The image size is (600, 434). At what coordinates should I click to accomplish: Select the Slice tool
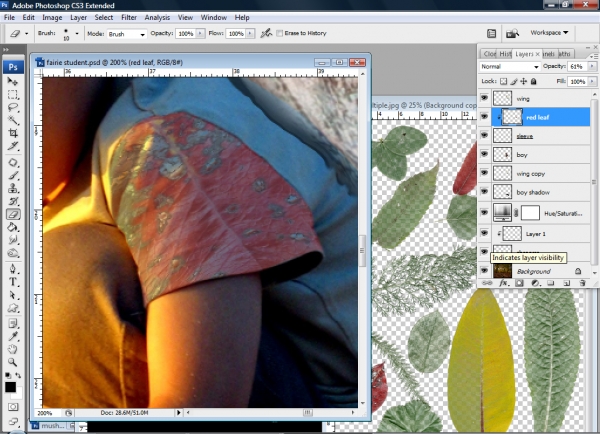point(13,146)
